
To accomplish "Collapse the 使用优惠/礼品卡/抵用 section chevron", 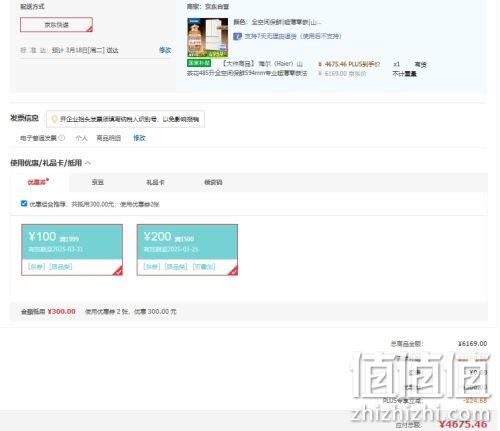I will [x=88, y=163].
